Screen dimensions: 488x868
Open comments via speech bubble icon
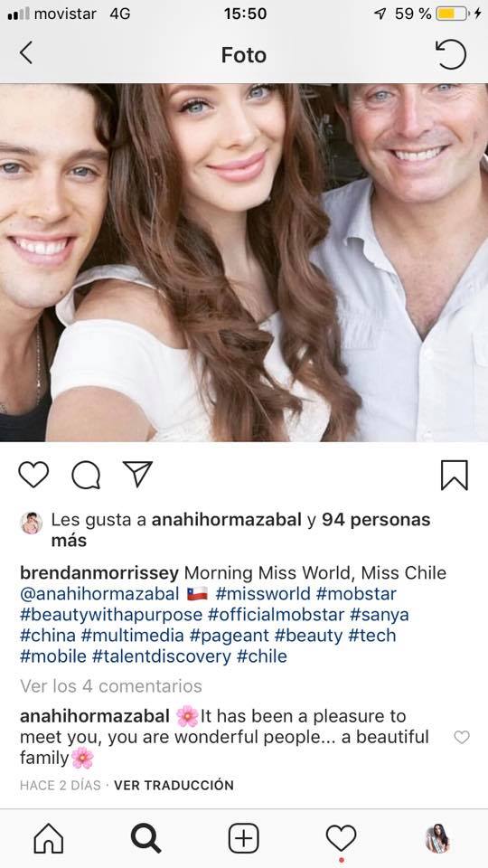(86, 475)
